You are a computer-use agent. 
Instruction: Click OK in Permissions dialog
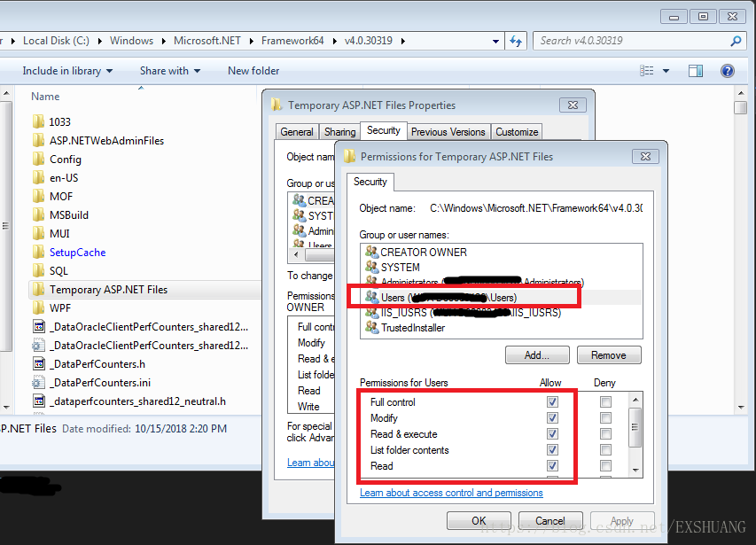coord(479,521)
